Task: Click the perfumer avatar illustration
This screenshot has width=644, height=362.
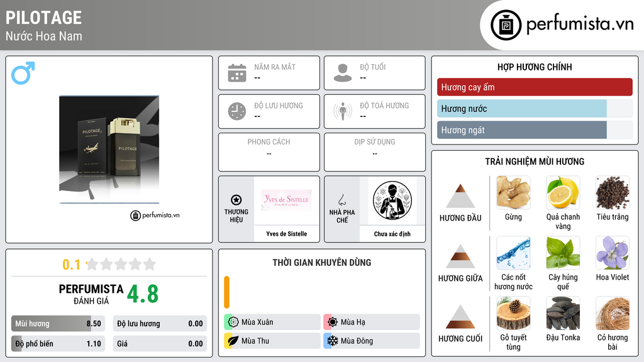Action: coord(392,200)
